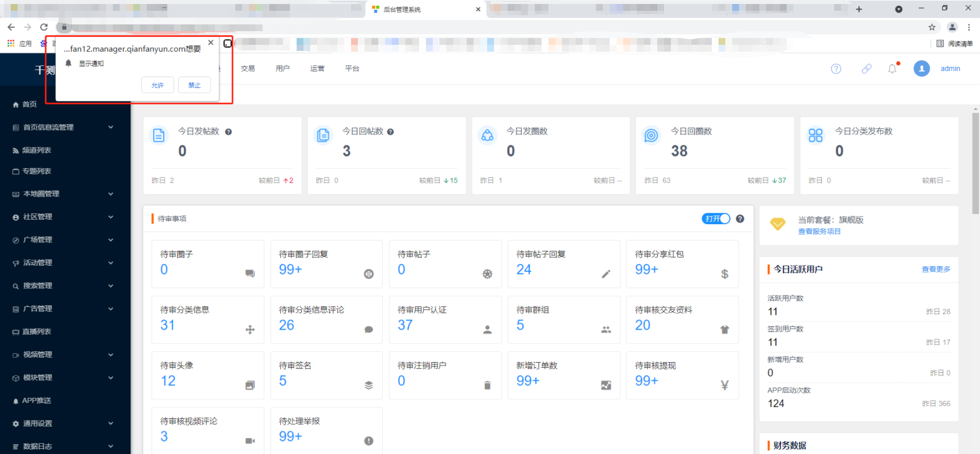980x454 pixels.
Task: Expand 视频管理 sidebar menu
Action: coord(65,355)
